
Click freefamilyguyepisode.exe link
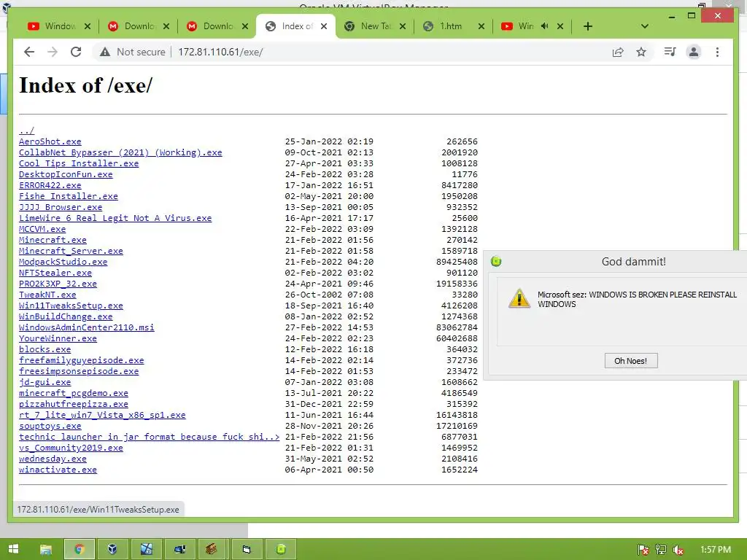coord(82,360)
